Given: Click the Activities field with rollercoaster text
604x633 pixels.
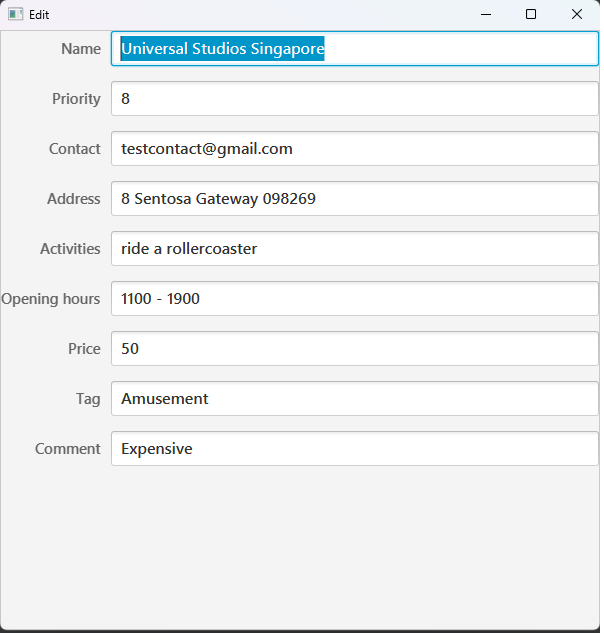Looking at the screenshot, I should point(354,249).
